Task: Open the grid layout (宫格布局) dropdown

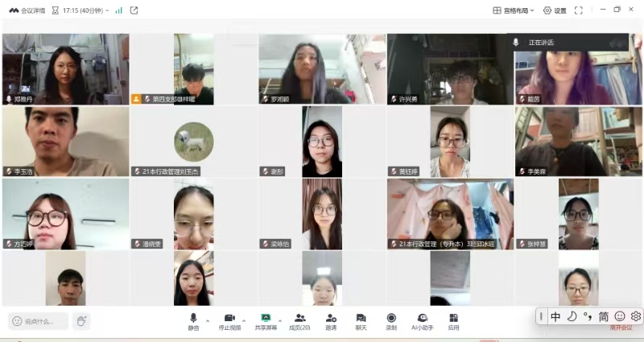Action: [514, 10]
